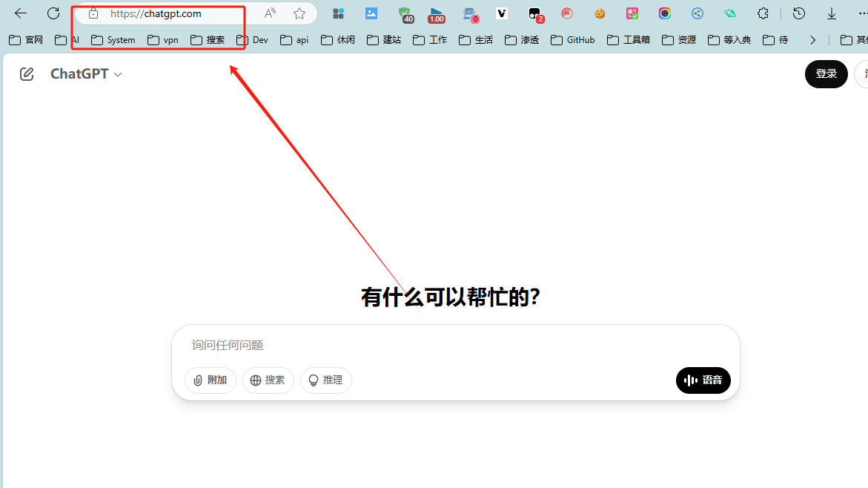The image size is (868, 488).
Task: Open the 资源 bookmarks folder
Action: click(679, 40)
